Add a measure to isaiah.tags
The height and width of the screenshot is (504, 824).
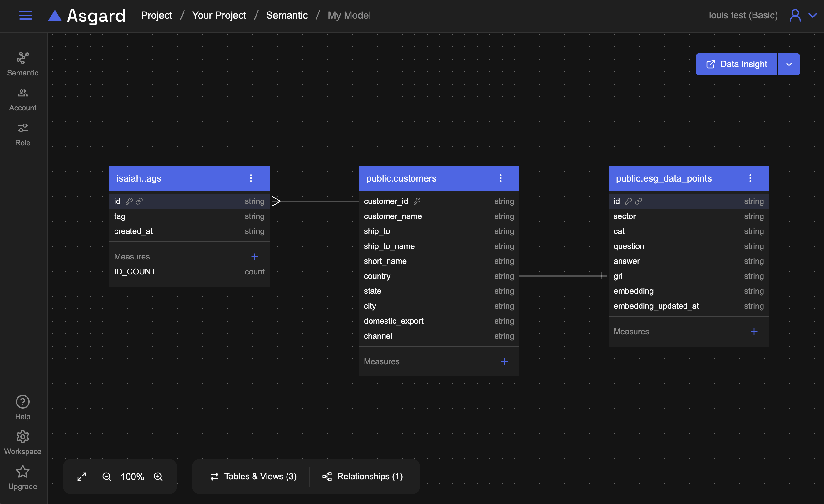pyautogui.click(x=254, y=257)
